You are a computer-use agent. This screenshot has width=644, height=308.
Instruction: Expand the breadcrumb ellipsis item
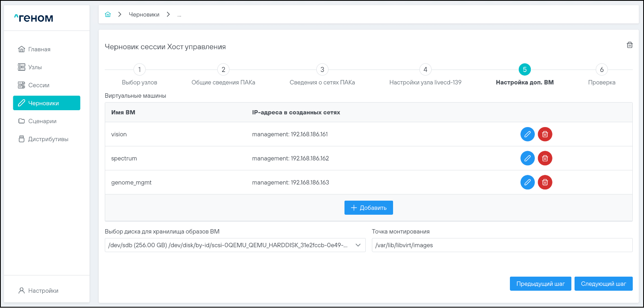pos(179,15)
